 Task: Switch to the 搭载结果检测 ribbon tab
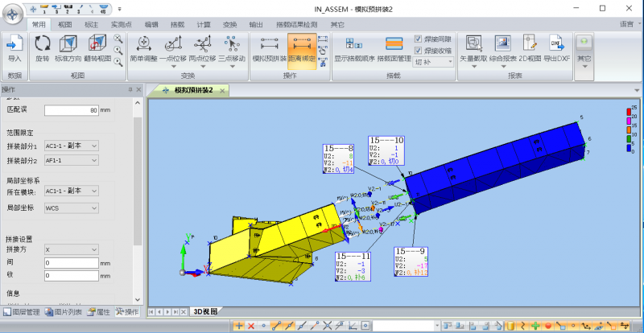pyautogui.click(x=297, y=25)
